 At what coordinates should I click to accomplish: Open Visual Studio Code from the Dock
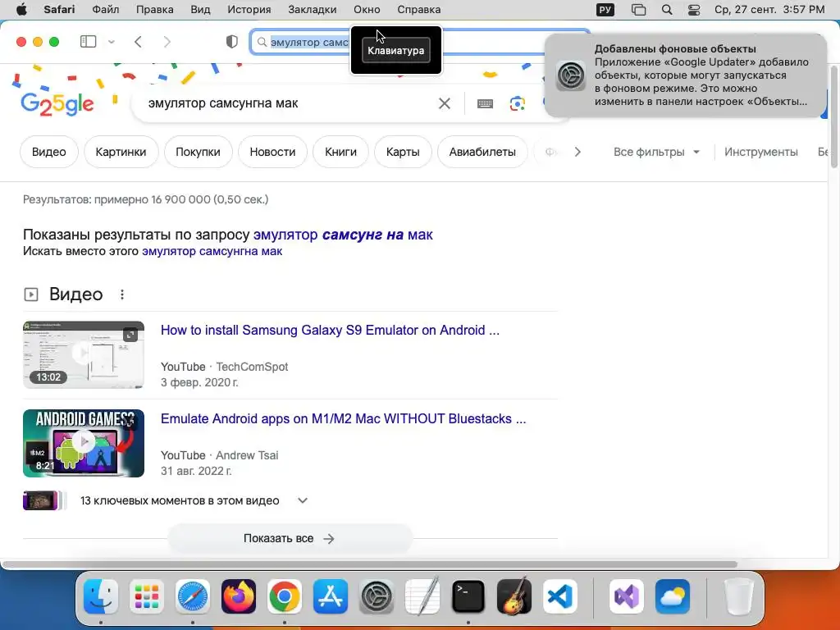pyautogui.click(x=559, y=596)
